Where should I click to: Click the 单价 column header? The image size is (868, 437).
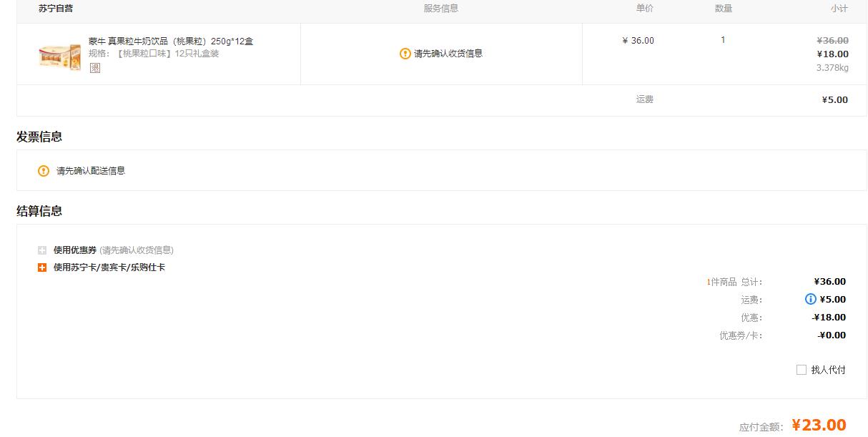tap(645, 9)
